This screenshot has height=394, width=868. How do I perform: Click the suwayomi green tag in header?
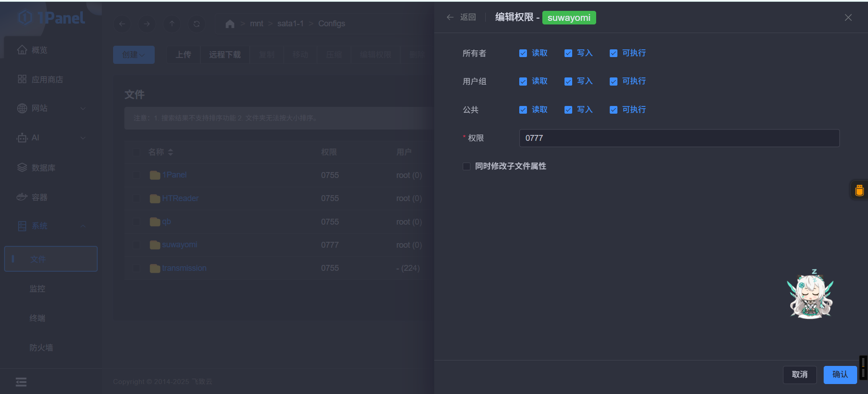click(x=569, y=18)
